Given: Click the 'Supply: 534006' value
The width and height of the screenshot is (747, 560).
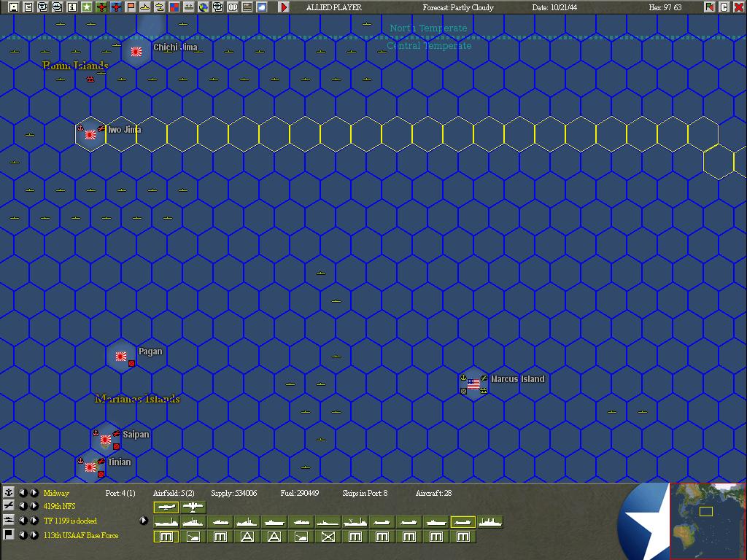Looking at the screenshot, I should point(233,493).
